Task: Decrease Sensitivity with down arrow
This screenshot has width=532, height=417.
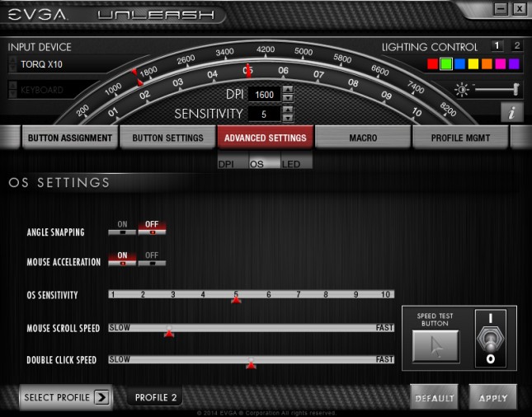Action: click(x=288, y=118)
